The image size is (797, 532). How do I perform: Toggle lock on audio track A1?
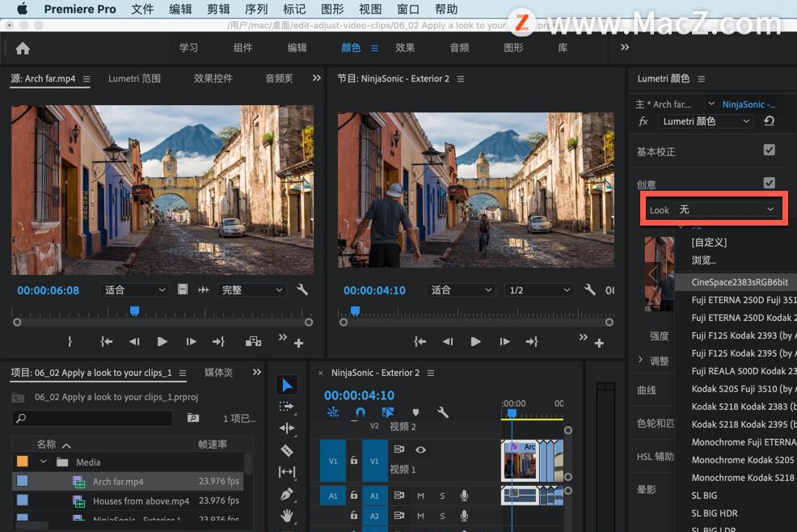pyautogui.click(x=354, y=496)
